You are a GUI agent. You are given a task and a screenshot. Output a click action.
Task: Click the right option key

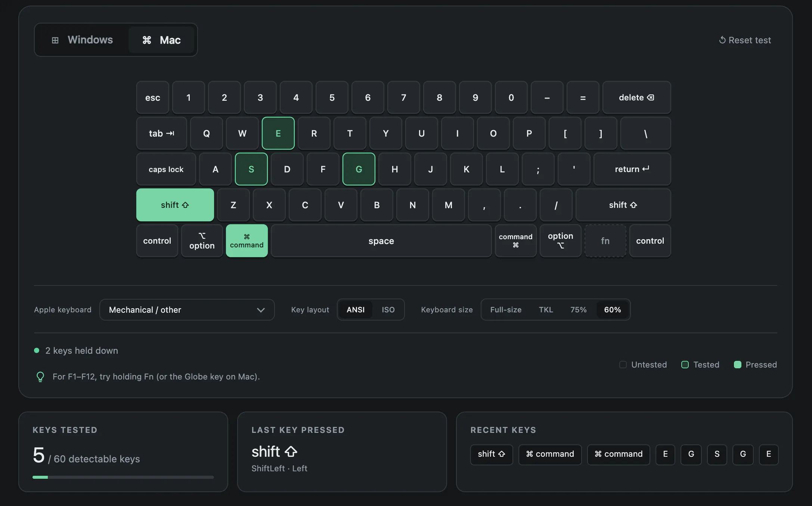point(561,241)
